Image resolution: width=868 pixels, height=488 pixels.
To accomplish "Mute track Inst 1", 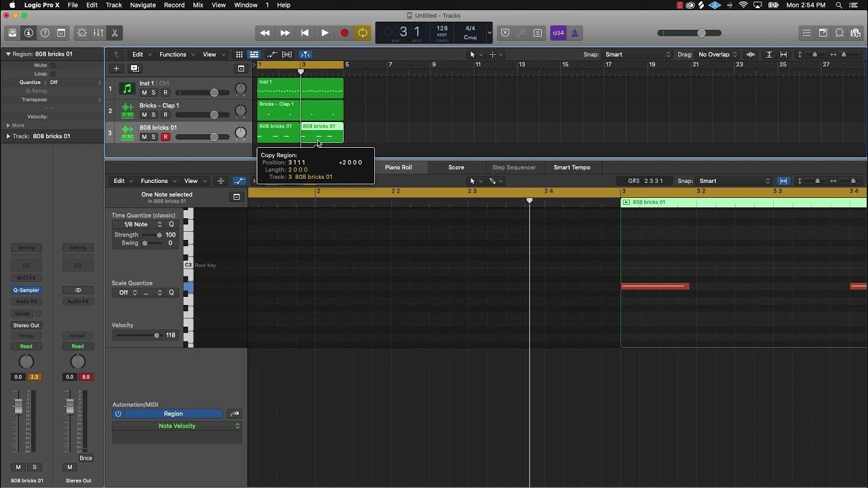I will coord(144,93).
